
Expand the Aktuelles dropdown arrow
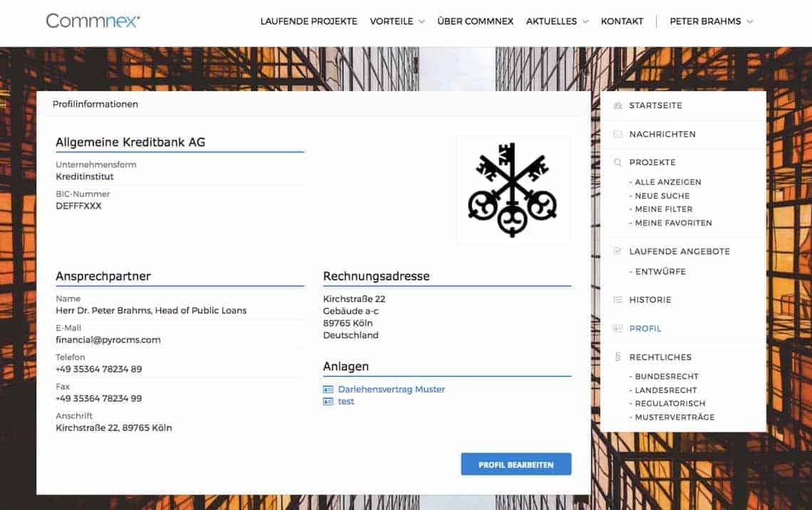pyautogui.click(x=585, y=22)
